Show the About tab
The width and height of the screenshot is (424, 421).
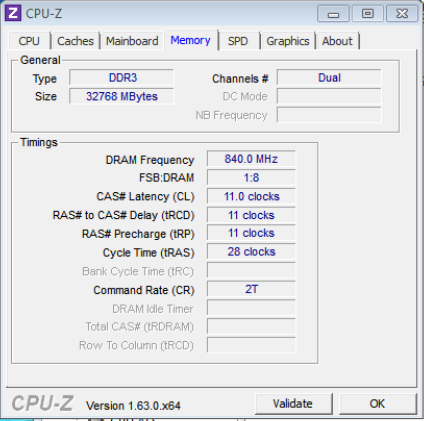tap(337, 41)
